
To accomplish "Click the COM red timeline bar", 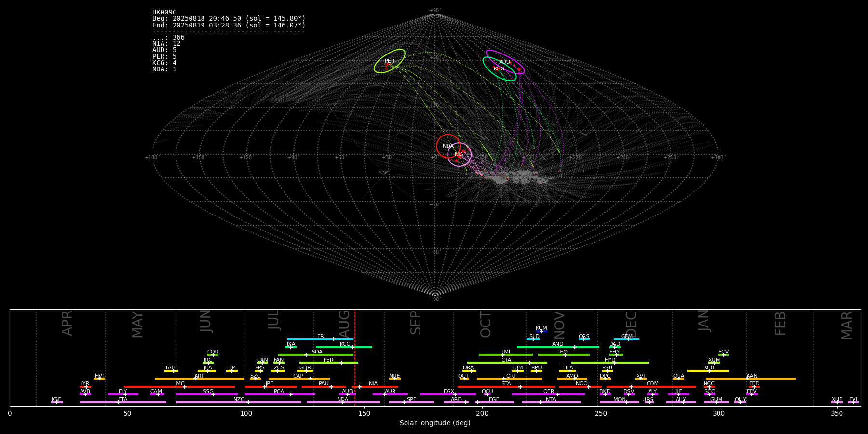I will (651, 387).
